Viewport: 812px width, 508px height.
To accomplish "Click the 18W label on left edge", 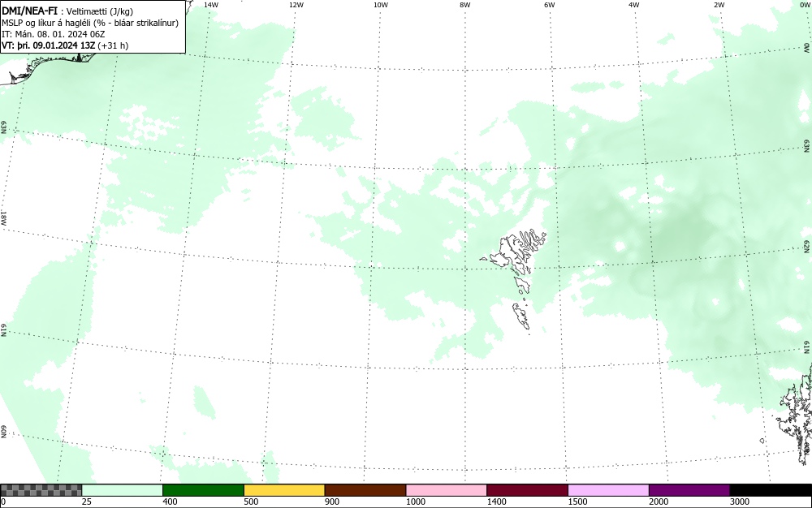I will 3,217.
